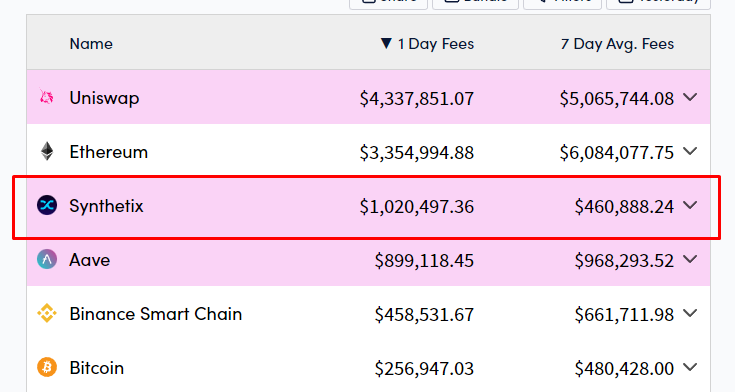Select Synthetix 1 day fee $1,020,497.36
Screen dimensions: 735x392
[x=417, y=206]
